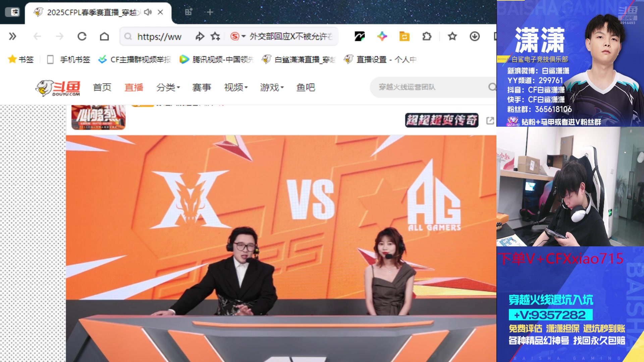Open the browser home page icon
The width and height of the screenshot is (644, 362).
coord(104,36)
